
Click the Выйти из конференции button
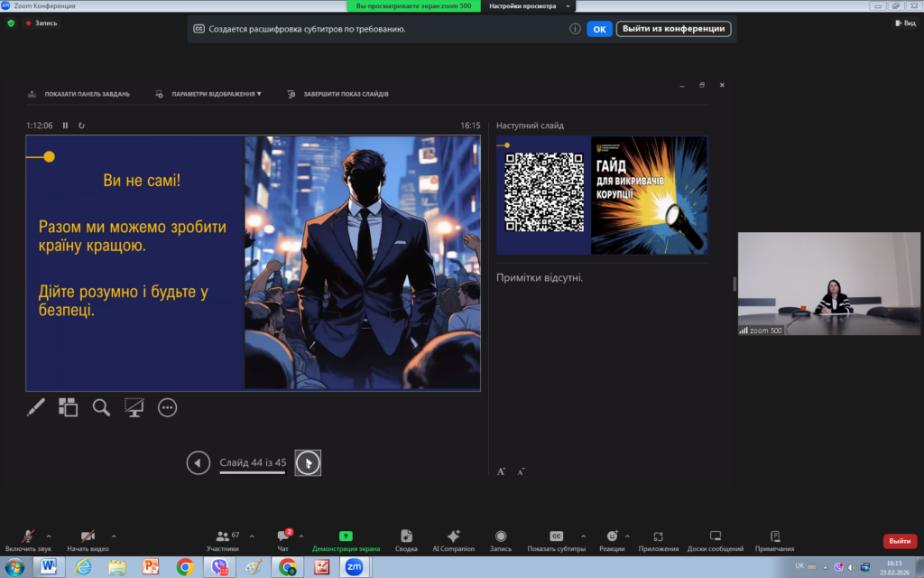tap(673, 29)
